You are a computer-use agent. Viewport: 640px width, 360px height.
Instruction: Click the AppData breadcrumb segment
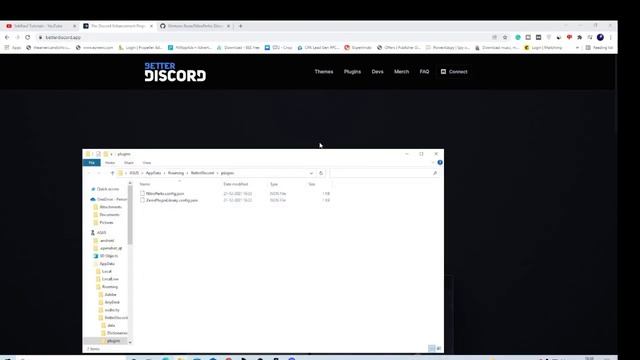[x=153, y=173]
